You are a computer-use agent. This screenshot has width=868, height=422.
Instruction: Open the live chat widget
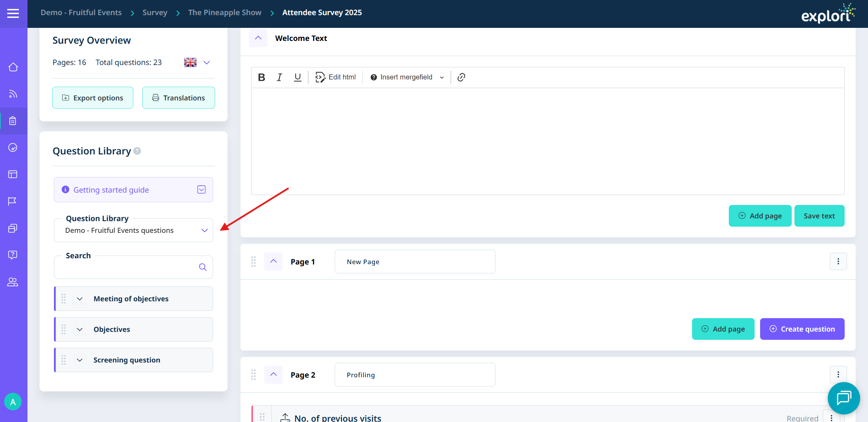(x=844, y=398)
